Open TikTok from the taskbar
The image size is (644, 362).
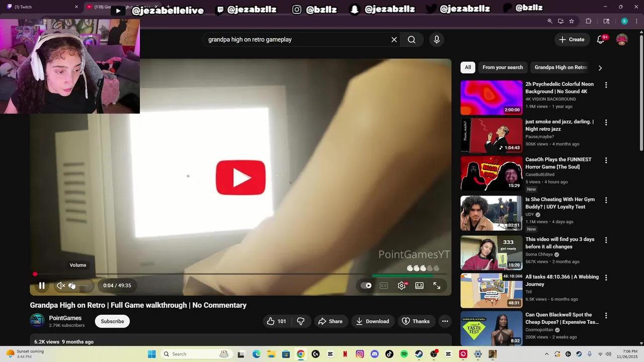pyautogui.click(x=389, y=354)
